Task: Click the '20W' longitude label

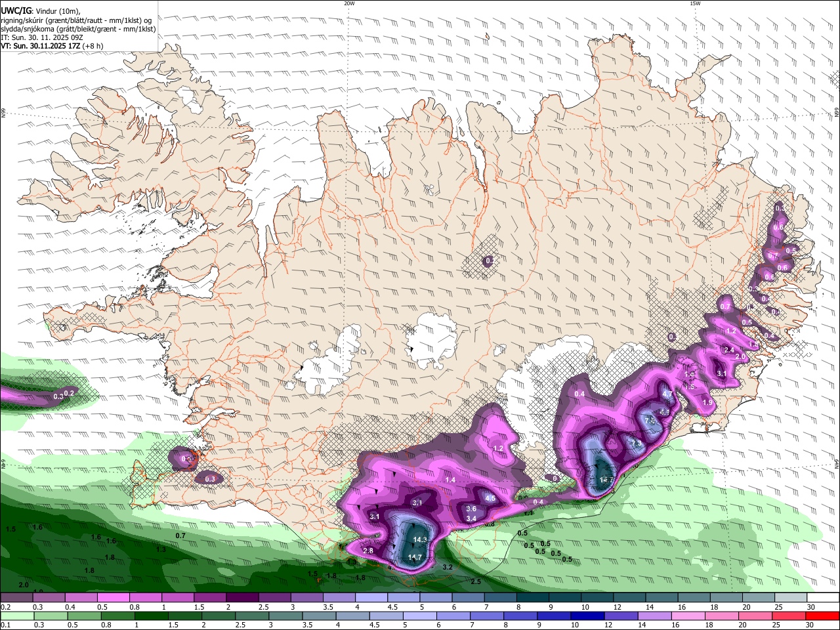Action: pos(349,3)
